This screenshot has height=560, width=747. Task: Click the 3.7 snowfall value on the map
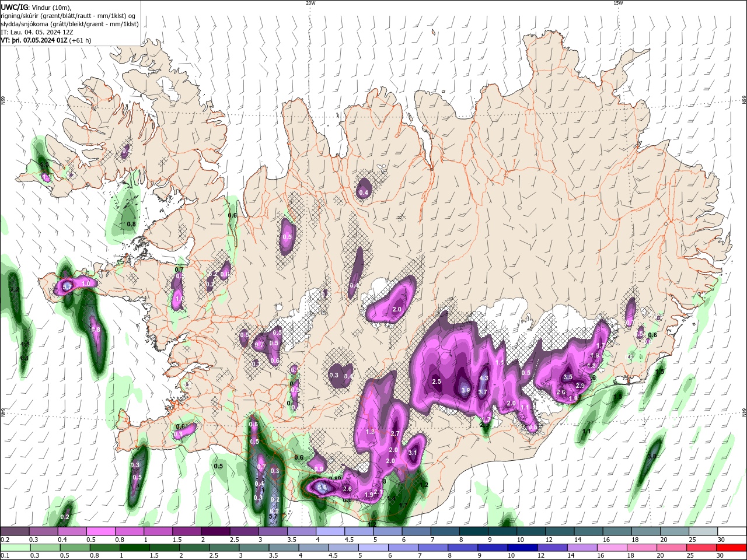[x=483, y=393]
